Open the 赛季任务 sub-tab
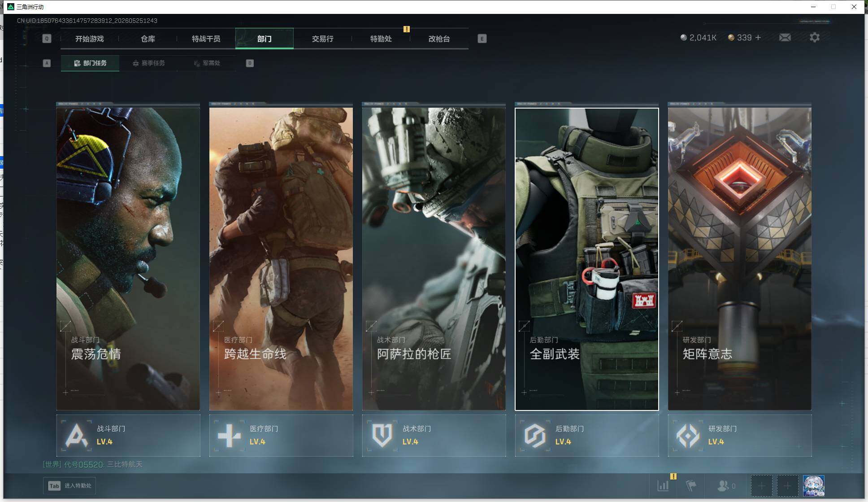 click(148, 63)
